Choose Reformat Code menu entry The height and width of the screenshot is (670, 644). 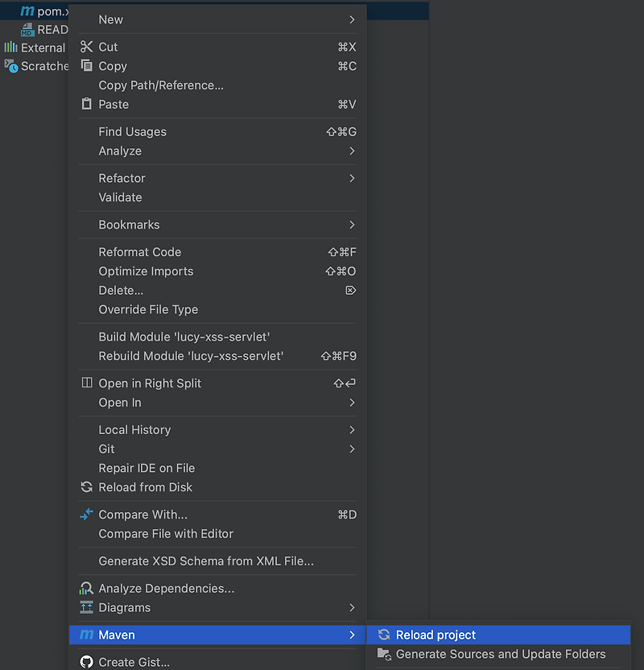tap(140, 252)
